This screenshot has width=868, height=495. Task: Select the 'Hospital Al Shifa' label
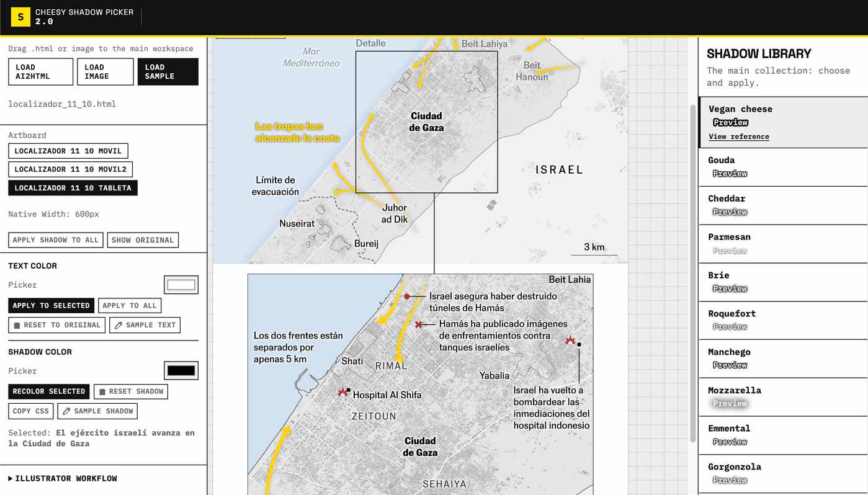click(x=387, y=395)
